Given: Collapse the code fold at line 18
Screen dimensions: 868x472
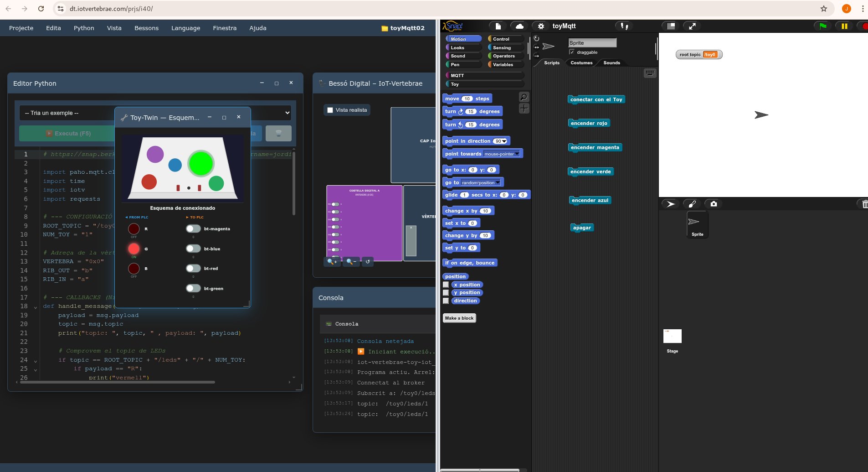Looking at the screenshot, I should [36, 307].
